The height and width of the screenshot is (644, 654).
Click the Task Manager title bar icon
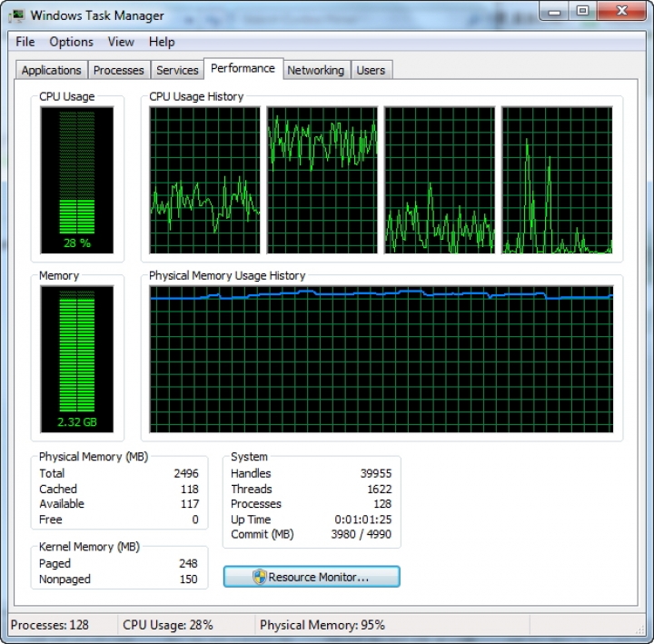17,15
